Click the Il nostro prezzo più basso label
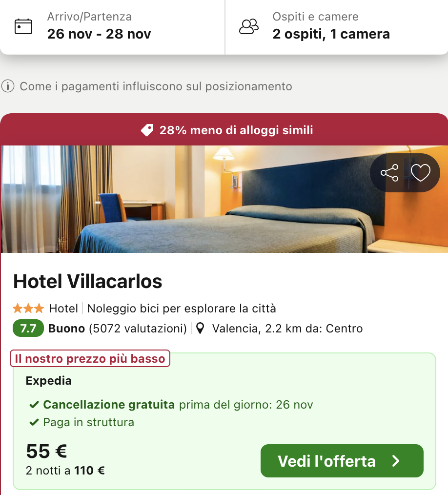 (90, 358)
